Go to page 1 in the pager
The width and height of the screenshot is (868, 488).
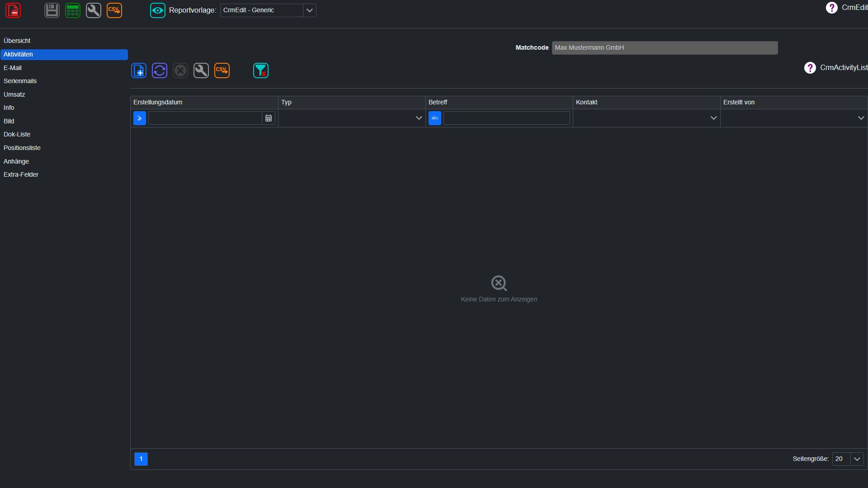click(x=141, y=459)
